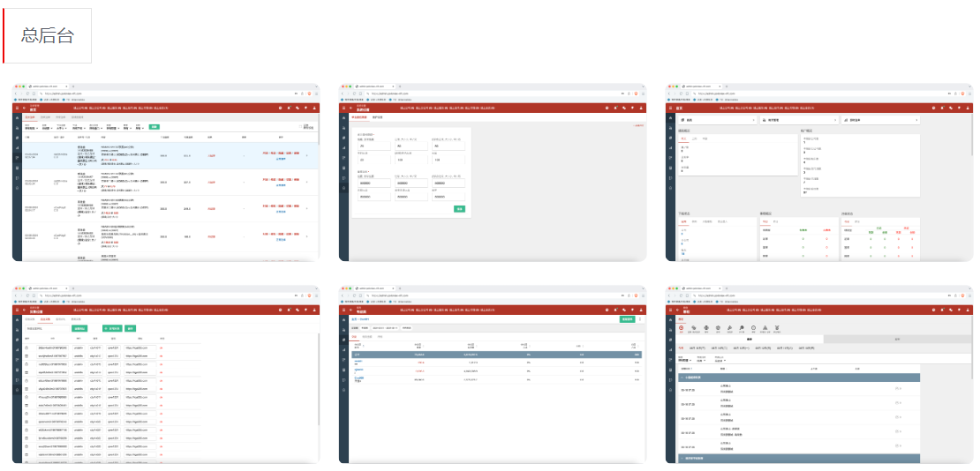Viewport: 980px width, 471px height.
Task: Click the home icon in the dashboard screenshot sidebar
Action: [670, 118]
